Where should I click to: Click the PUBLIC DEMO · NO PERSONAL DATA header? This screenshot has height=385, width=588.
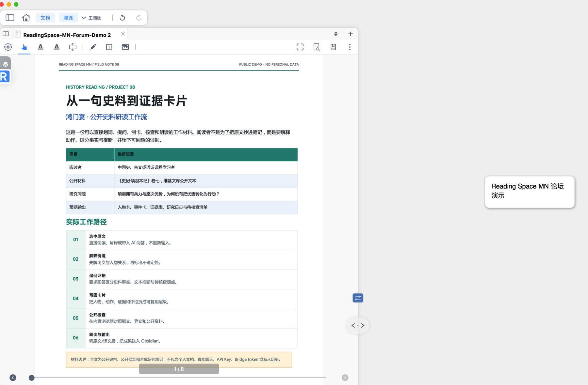click(269, 65)
